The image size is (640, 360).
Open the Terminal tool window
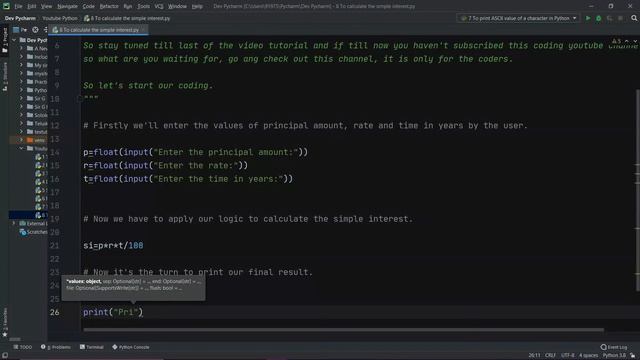tap(92, 347)
